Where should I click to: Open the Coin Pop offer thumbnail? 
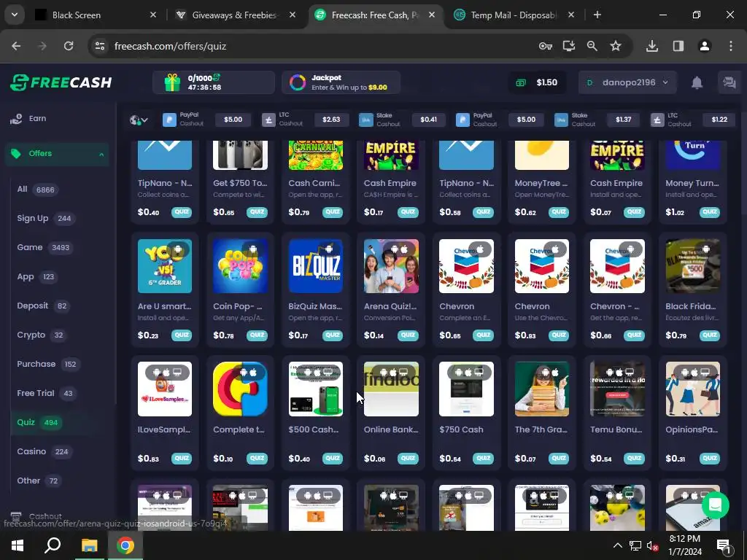240,265
